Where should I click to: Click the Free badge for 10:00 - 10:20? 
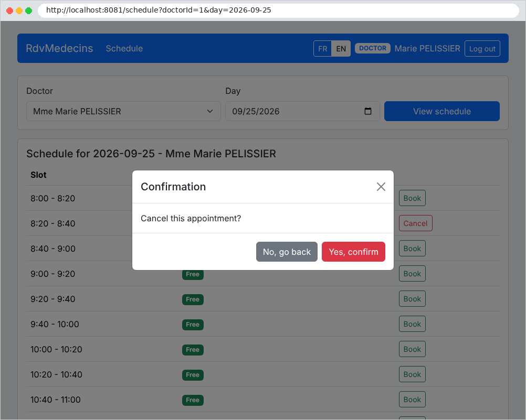tap(193, 350)
